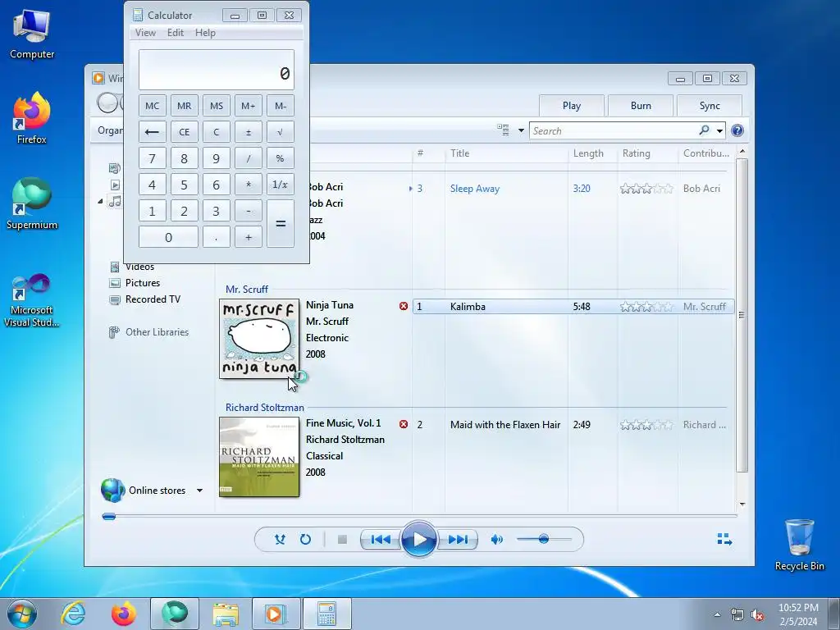840x630 pixels.
Task: Open the Microsoft Visual Studio shortcut
Action: [x=32, y=300]
